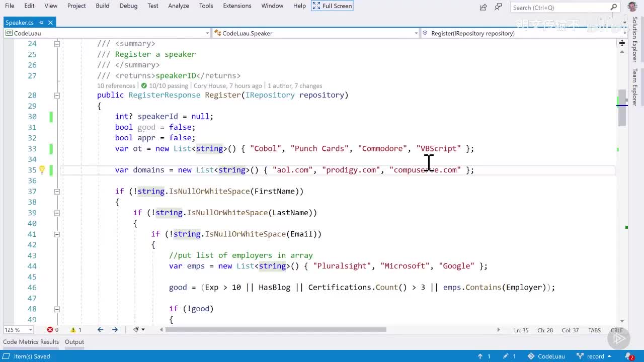Click the Ln: 35 line indicator
Viewport: 644px width, 362px height.
[x=521, y=330]
